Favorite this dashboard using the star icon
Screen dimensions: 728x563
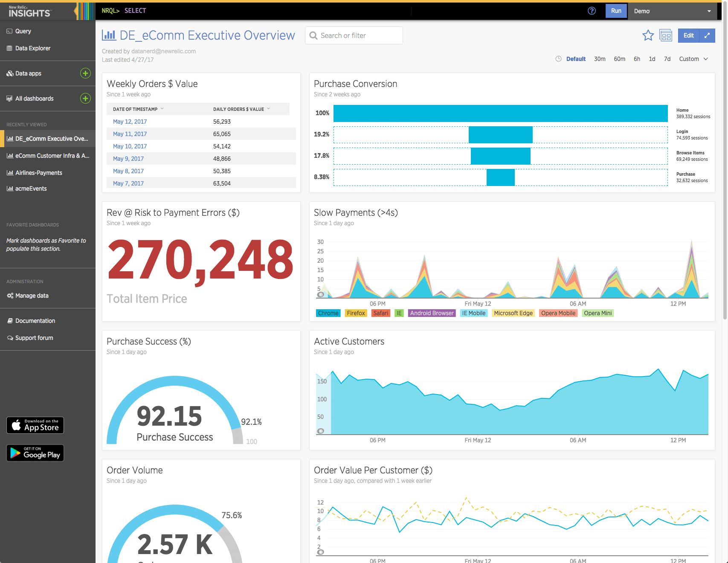pos(648,35)
